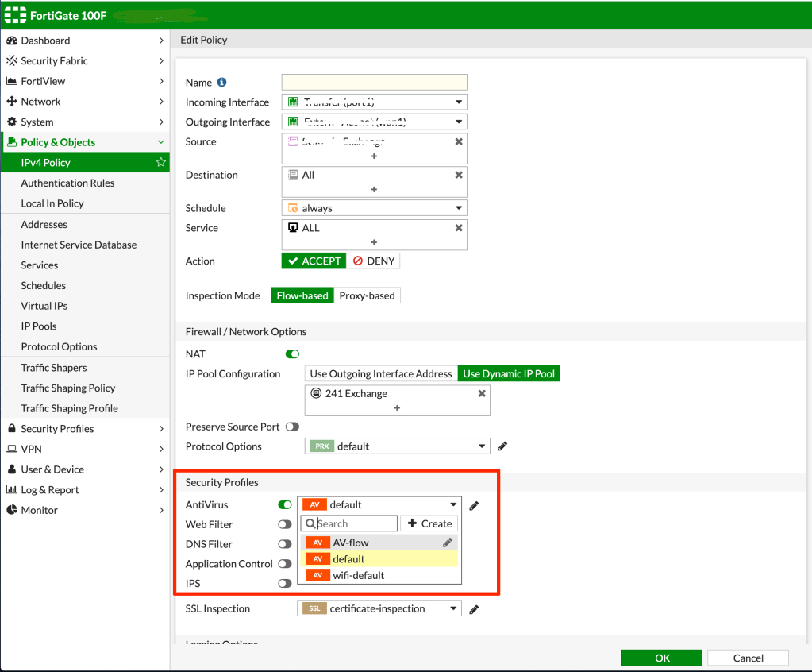Click the edit pencil beside Protocol Options
The width and height of the screenshot is (812, 672).
502,446
